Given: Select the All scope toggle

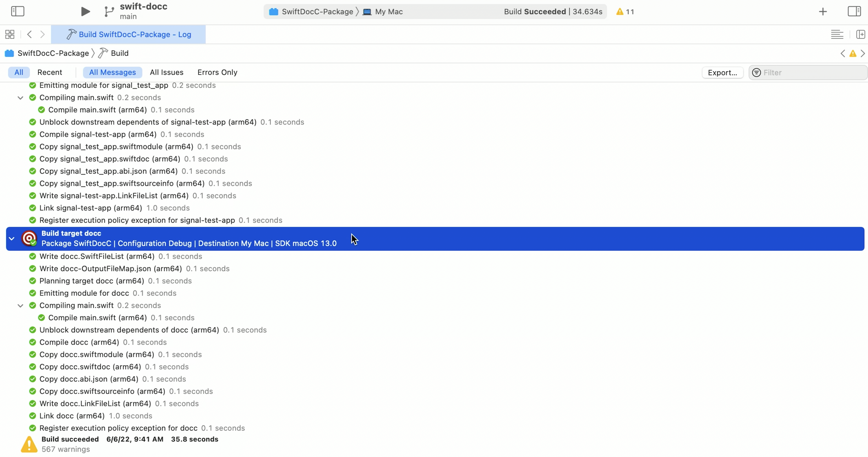Looking at the screenshot, I should pyautogui.click(x=19, y=72).
